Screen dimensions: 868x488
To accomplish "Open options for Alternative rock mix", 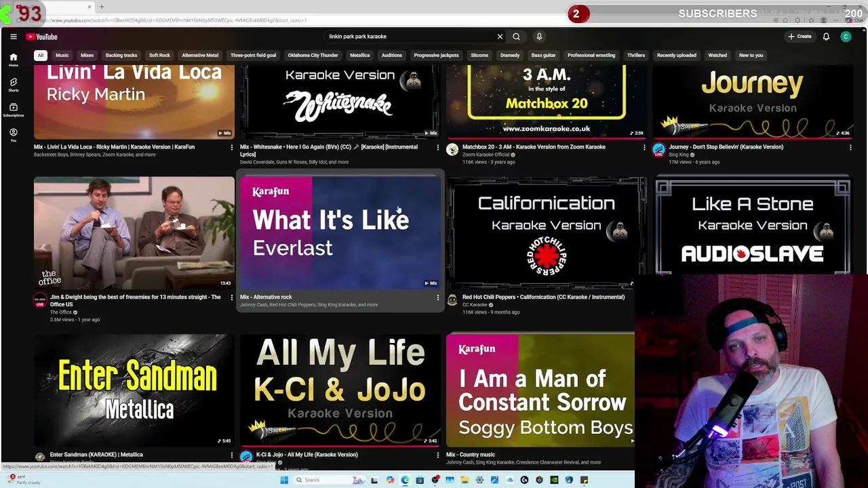I will pyautogui.click(x=437, y=298).
